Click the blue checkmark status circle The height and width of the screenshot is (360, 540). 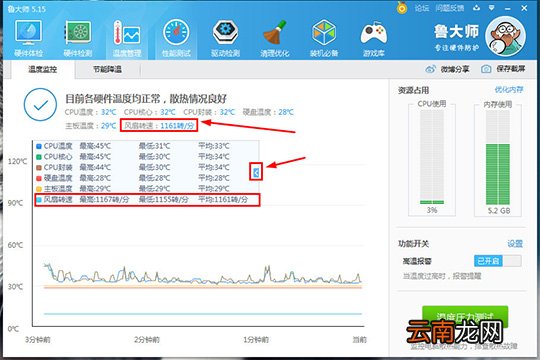coord(40,105)
